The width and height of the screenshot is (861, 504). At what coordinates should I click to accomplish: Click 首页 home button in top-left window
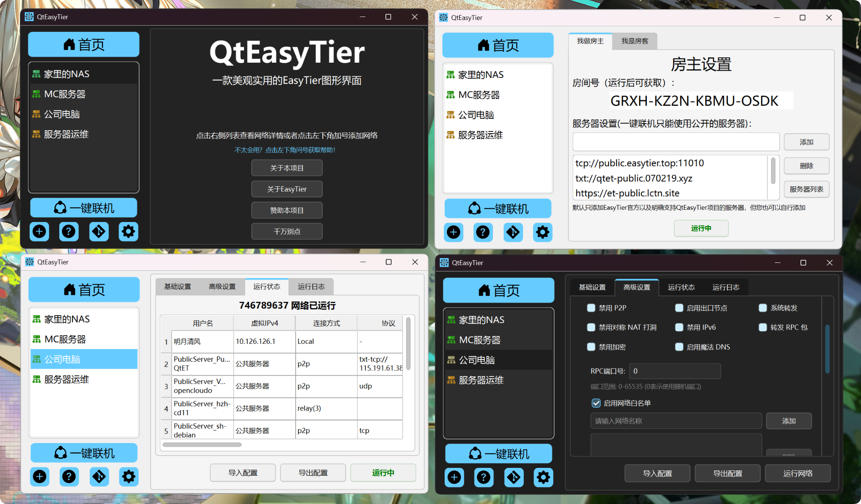(x=84, y=44)
